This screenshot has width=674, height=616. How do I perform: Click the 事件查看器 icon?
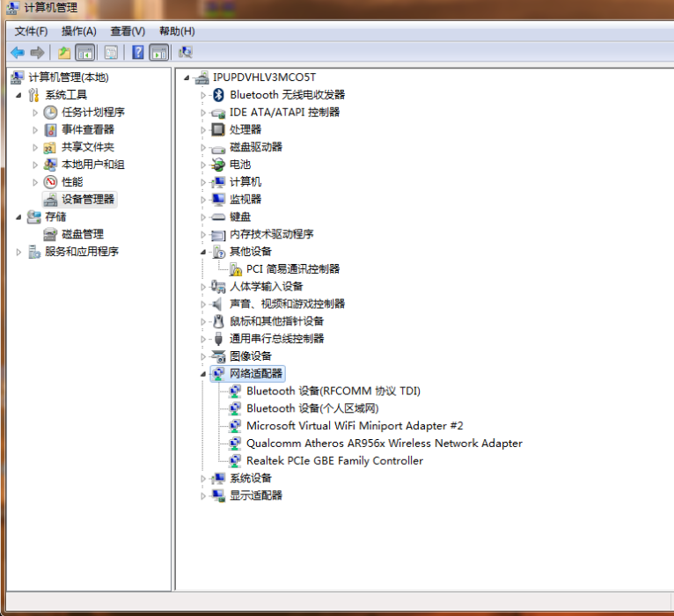coord(50,130)
